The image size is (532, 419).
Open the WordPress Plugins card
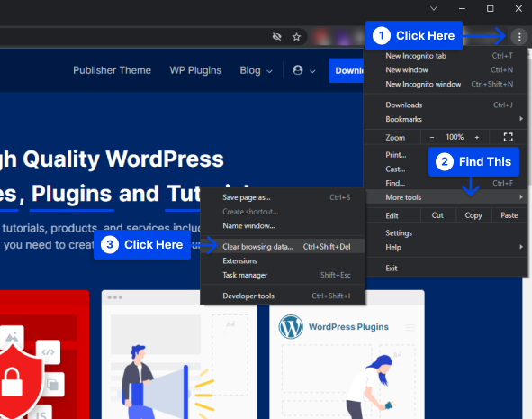click(347, 355)
